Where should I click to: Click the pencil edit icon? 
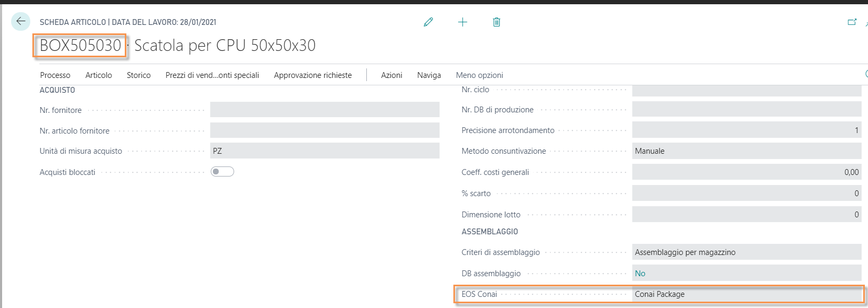pos(428,22)
